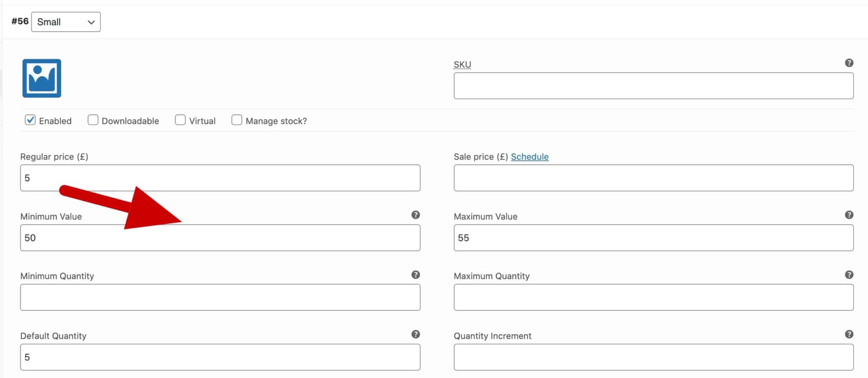The image size is (868, 378).
Task: Check the Manage stock checkbox
Action: tap(236, 120)
